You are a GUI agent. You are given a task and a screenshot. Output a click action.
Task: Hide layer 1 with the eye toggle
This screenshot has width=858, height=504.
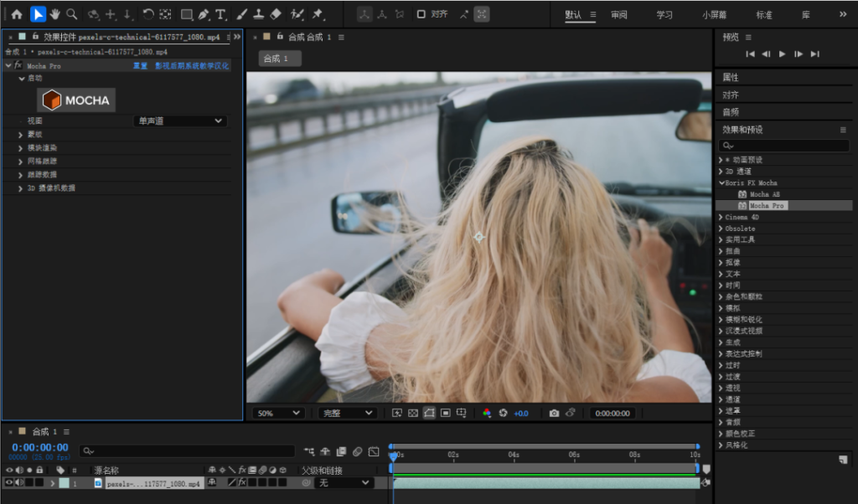click(x=8, y=482)
